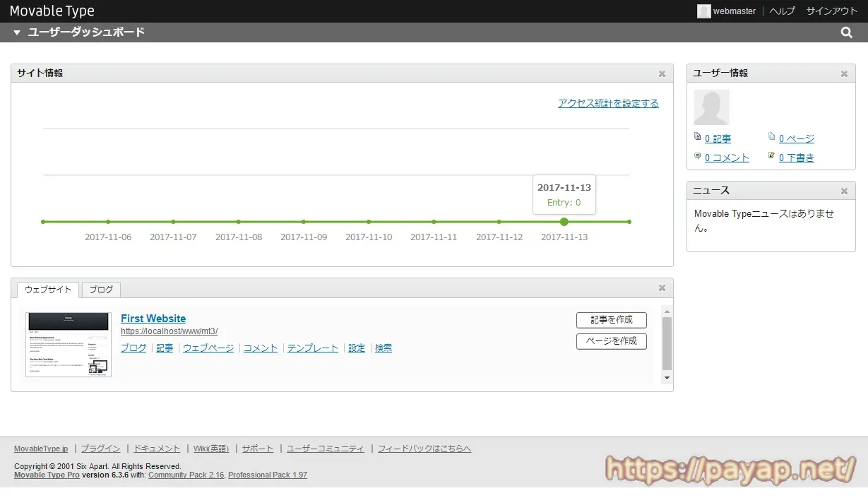Open アクセス統計を設定する link

tap(607, 103)
